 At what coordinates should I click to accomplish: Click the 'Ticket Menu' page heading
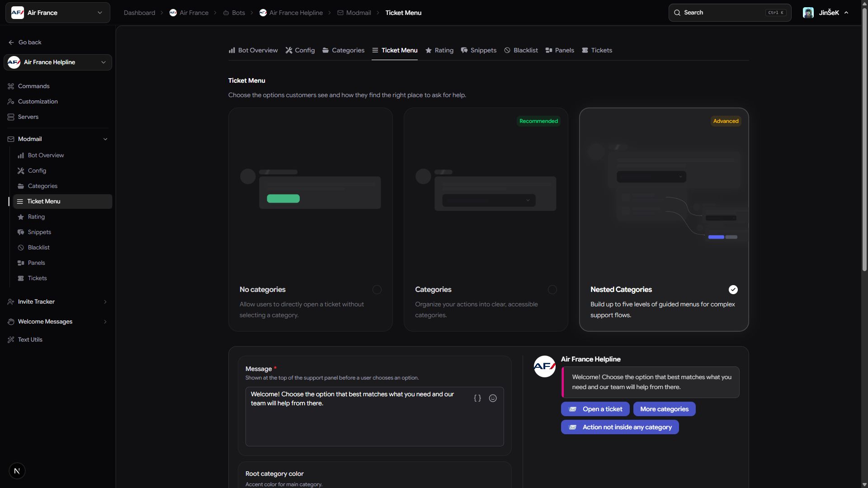click(x=246, y=80)
